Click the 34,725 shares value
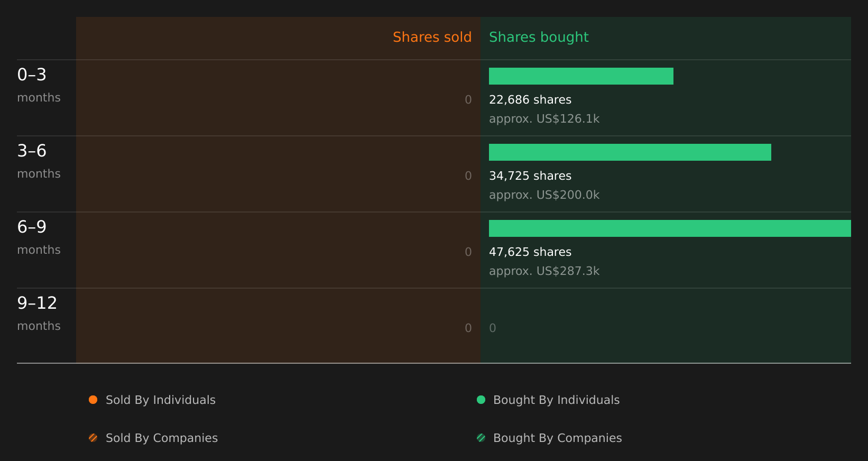 [530, 176]
